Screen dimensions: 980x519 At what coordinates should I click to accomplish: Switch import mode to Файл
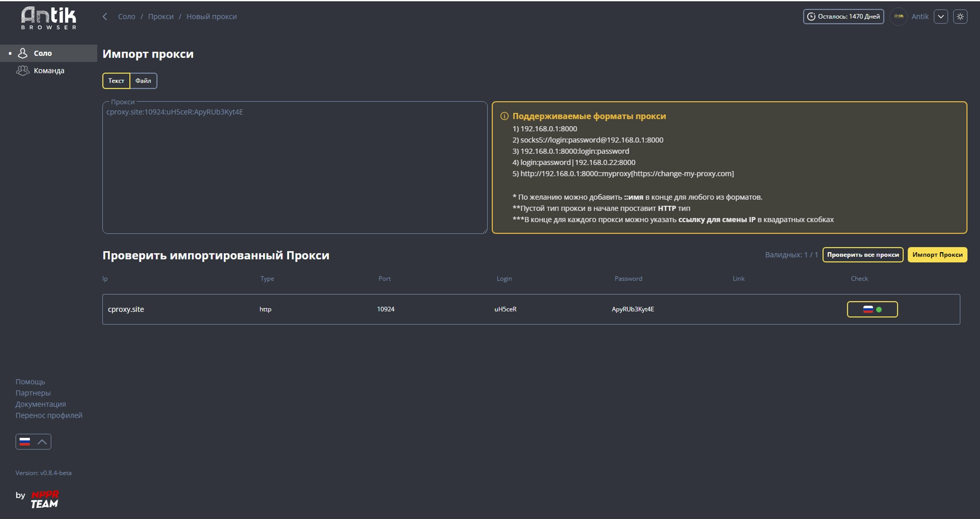pyautogui.click(x=143, y=81)
